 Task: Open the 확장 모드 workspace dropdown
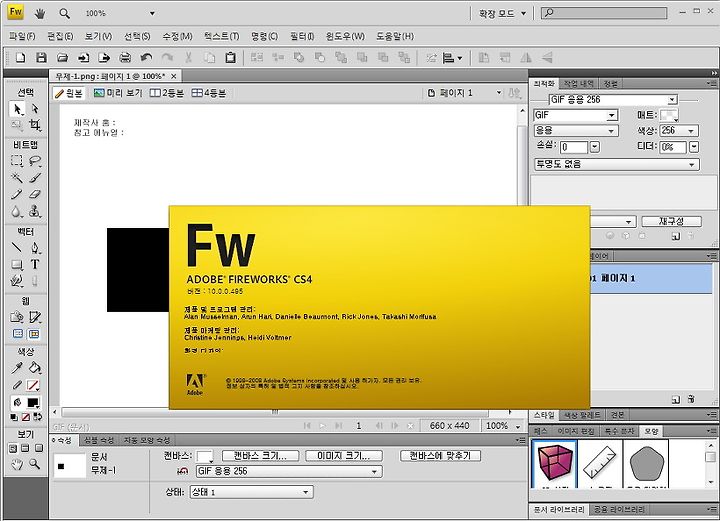tap(502, 13)
